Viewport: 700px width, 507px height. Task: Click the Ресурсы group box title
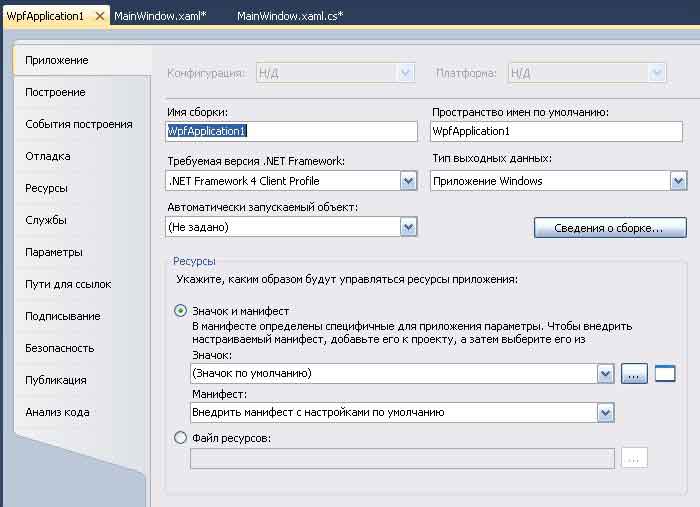(x=194, y=261)
